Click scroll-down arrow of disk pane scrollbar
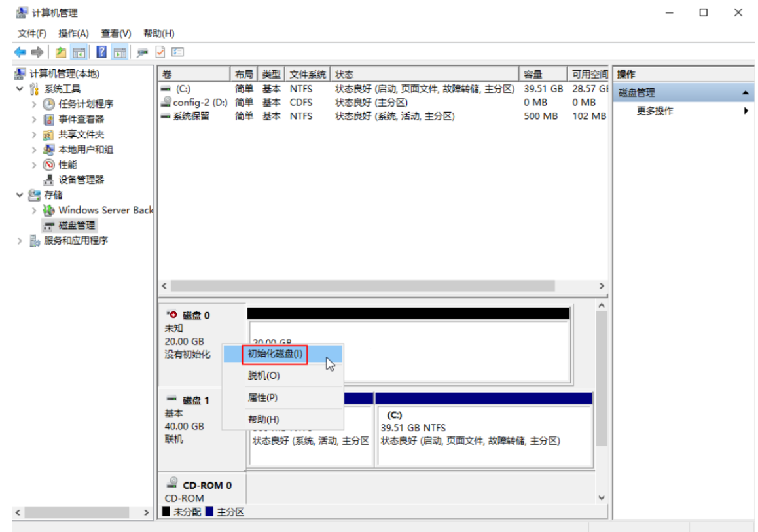This screenshot has width=758, height=532. (x=602, y=498)
